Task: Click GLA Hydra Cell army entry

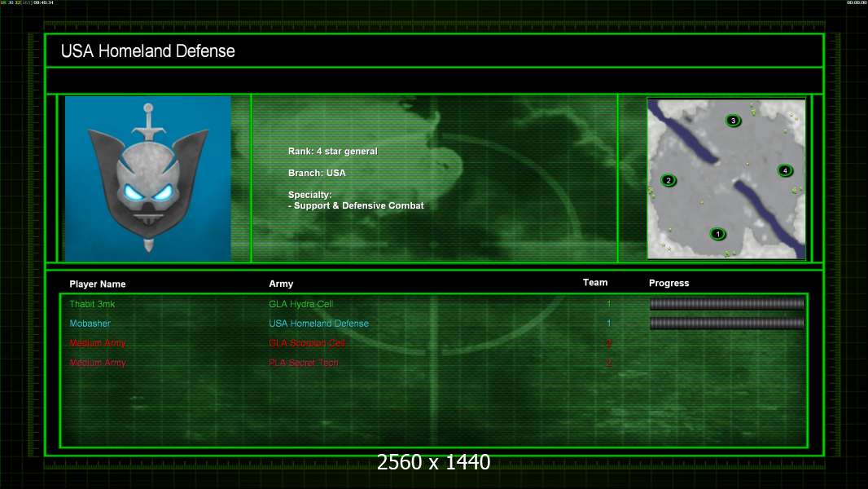Action: coord(300,304)
